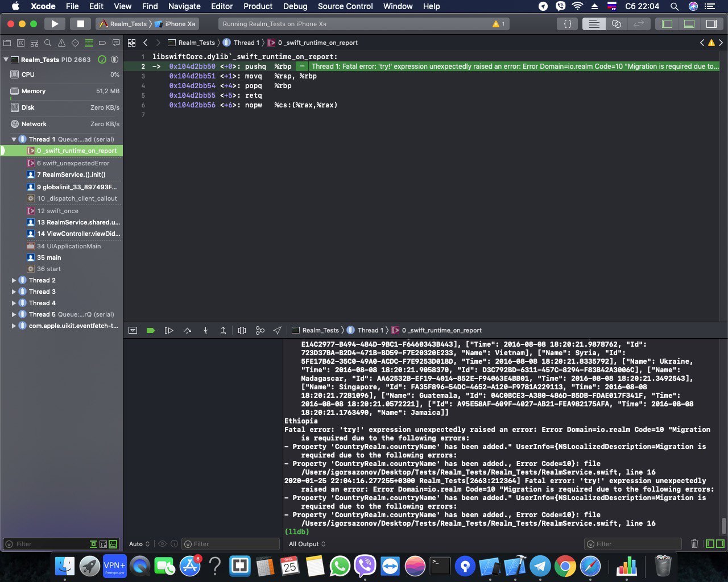Image resolution: width=728 pixels, height=582 pixels.
Task: Collapse Realm_Tests PID 2663 process
Action: 6,59
